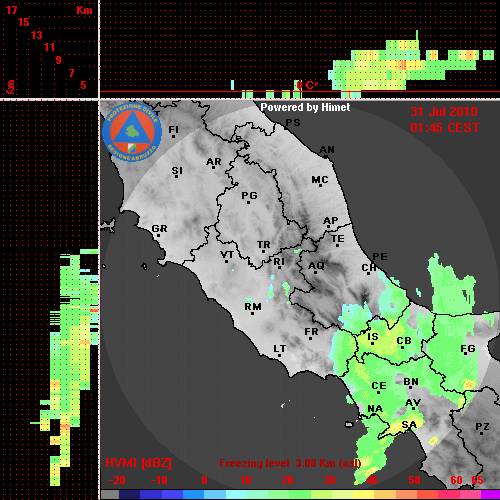Click the gray swatch at the colorbar start
The image size is (500, 500).
[110, 495]
